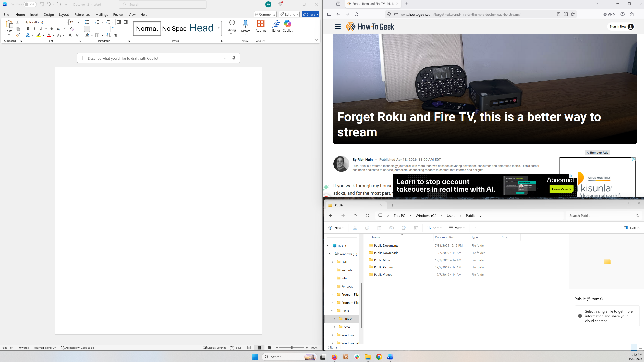The width and height of the screenshot is (644, 362).
Task: Open the Editing mode dropdown
Action: 289,14
